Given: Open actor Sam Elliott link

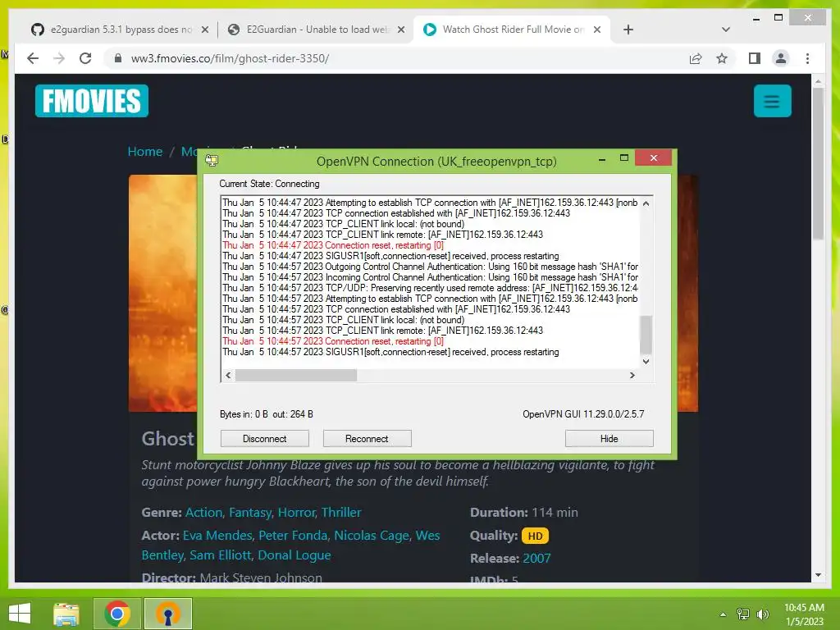Looking at the screenshot, I should 220,555.
